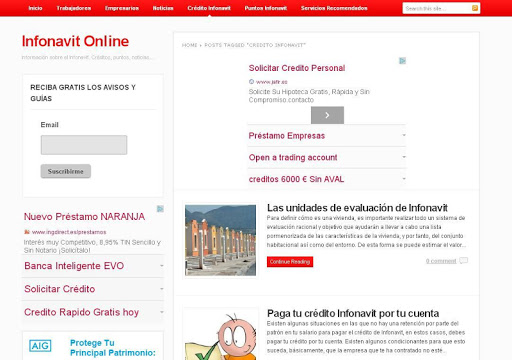Image resolution: width=512 pixels, height=360 pixels.
Task: Click the Email input field
Action: [84, 145]
